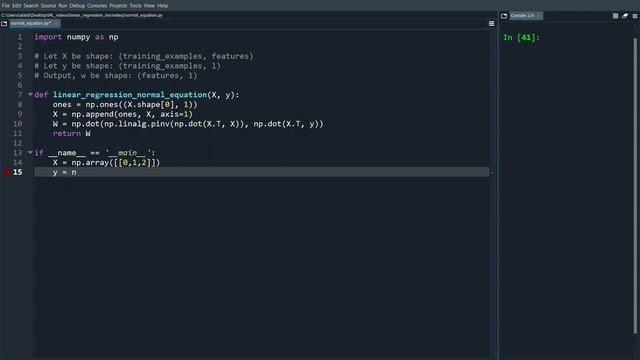Click the red error marker in editor right margin

point(491,173)
